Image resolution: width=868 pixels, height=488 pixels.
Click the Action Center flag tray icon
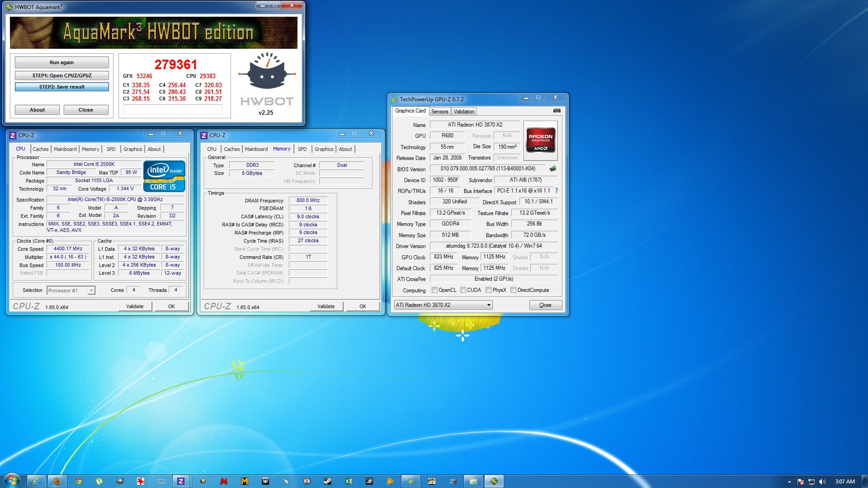pos(801,482)
